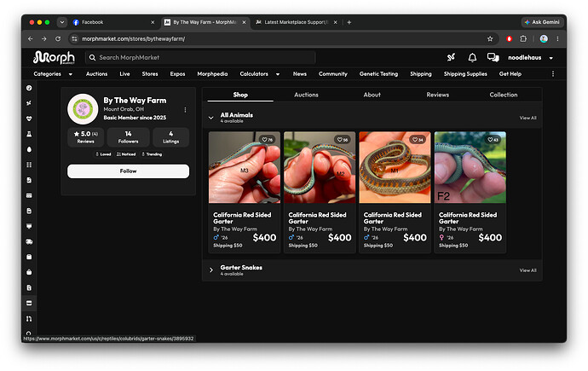Open the Categories dropdown
The image size is (588, 371).
tap(53, 74)
